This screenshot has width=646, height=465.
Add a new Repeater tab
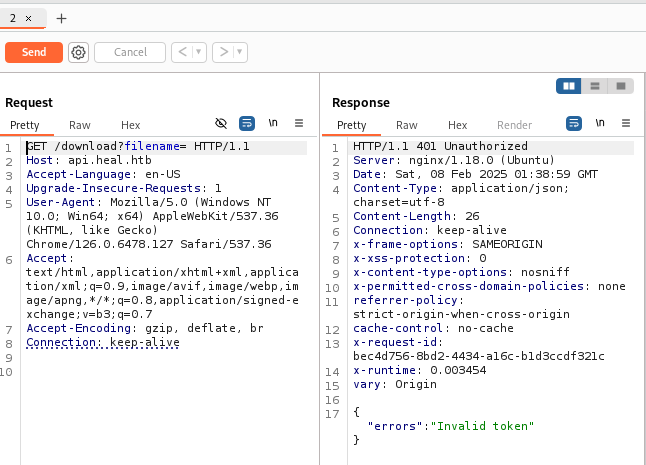[62, 18]
